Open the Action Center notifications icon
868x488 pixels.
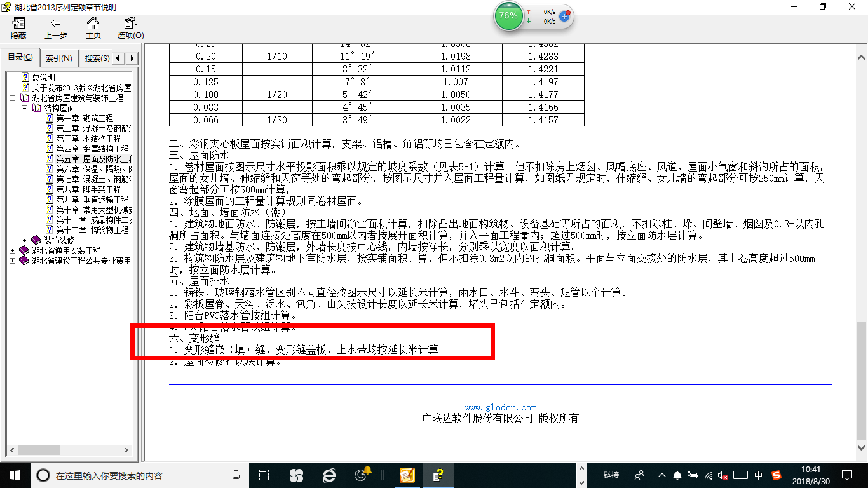(847, 475)
